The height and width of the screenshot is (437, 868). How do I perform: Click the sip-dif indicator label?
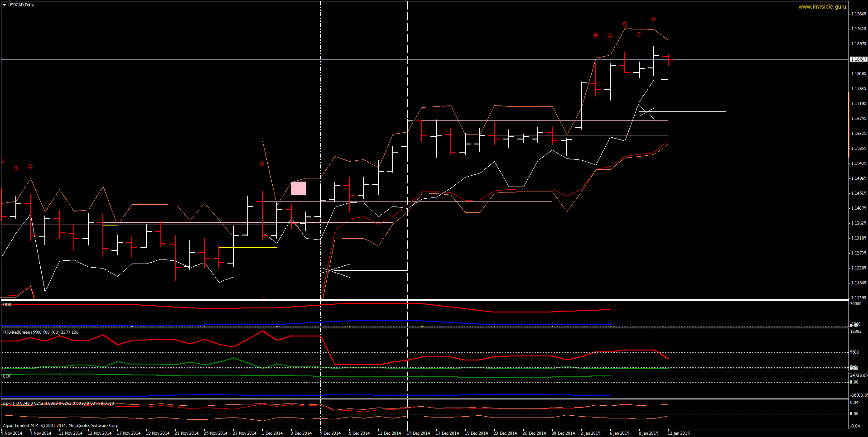(58, 403)
